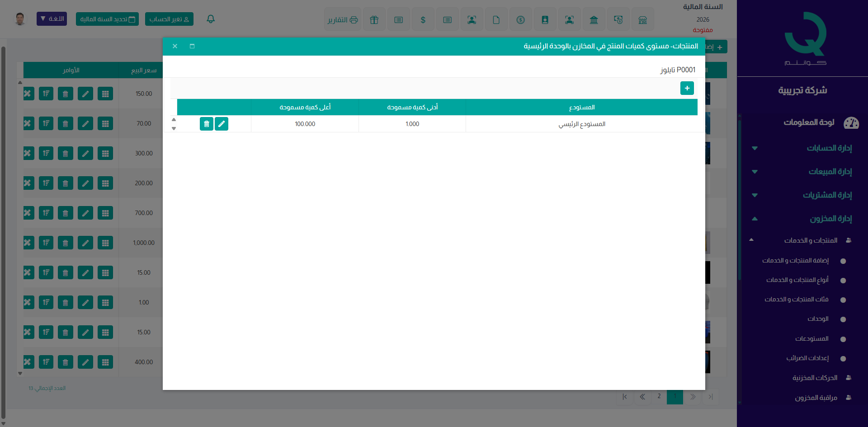Open the gift icon in top toolbar

click(x=374, y=20)
